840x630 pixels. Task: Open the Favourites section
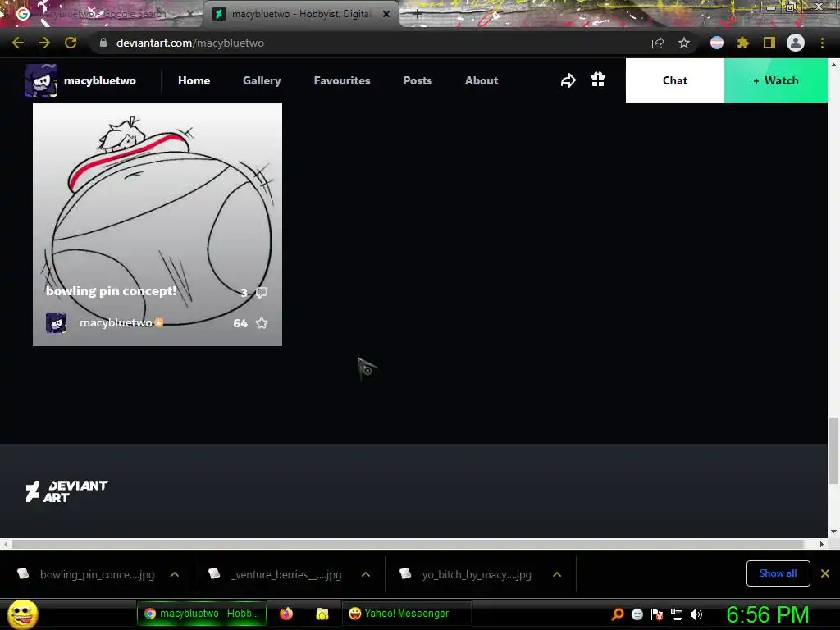342,80
